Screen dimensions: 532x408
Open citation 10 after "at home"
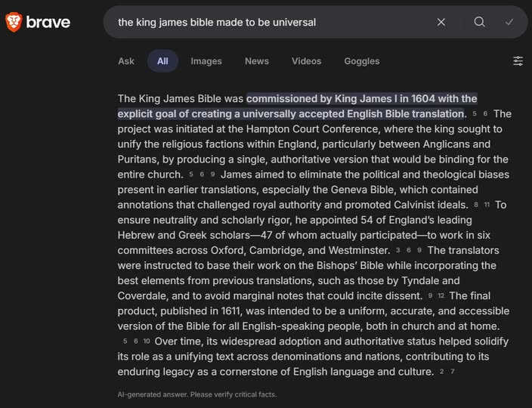tap(147, 342)
